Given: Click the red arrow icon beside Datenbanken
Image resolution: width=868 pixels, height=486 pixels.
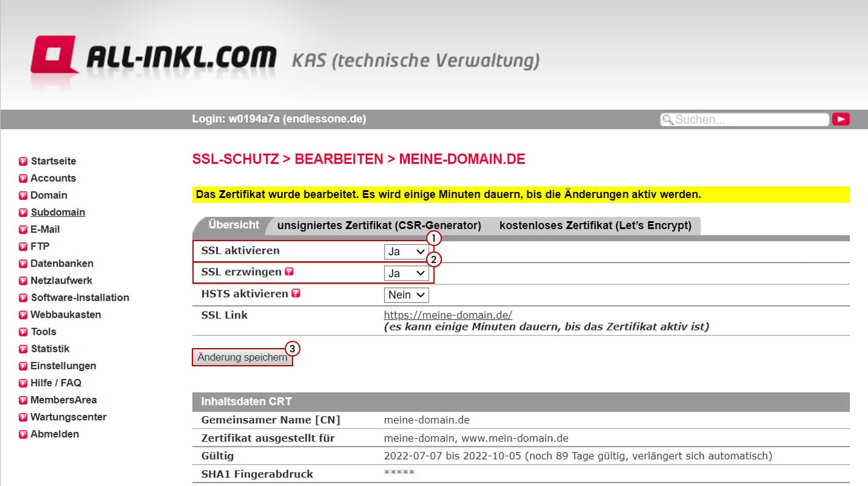Looking at the screenshot, I should [x=24, y=264].
